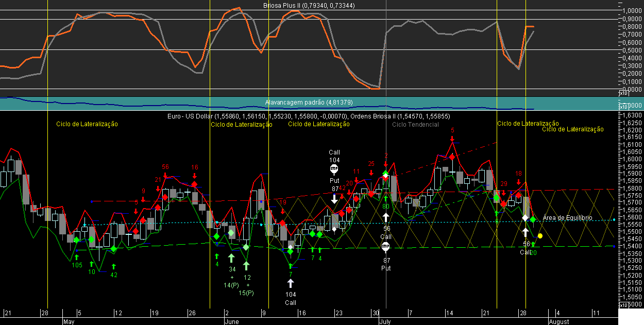
Task: Click the red down arrow under 29
Action: [x=503, y=192]
